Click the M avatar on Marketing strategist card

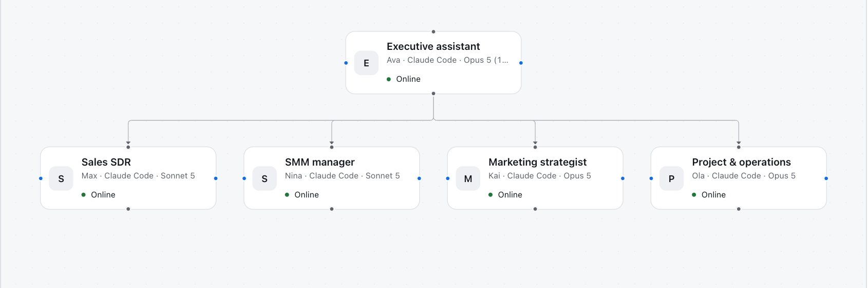pyautogui.click(x=468, y=178)
